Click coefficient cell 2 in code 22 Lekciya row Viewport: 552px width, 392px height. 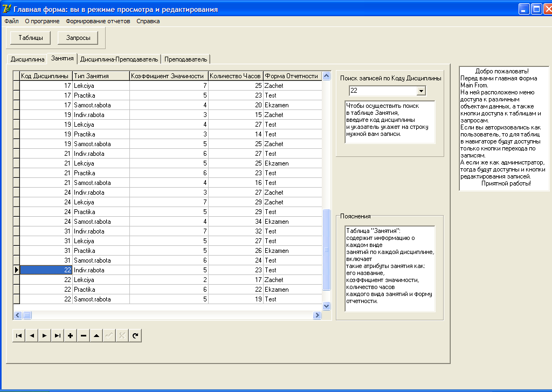click(x=169, y=280)
